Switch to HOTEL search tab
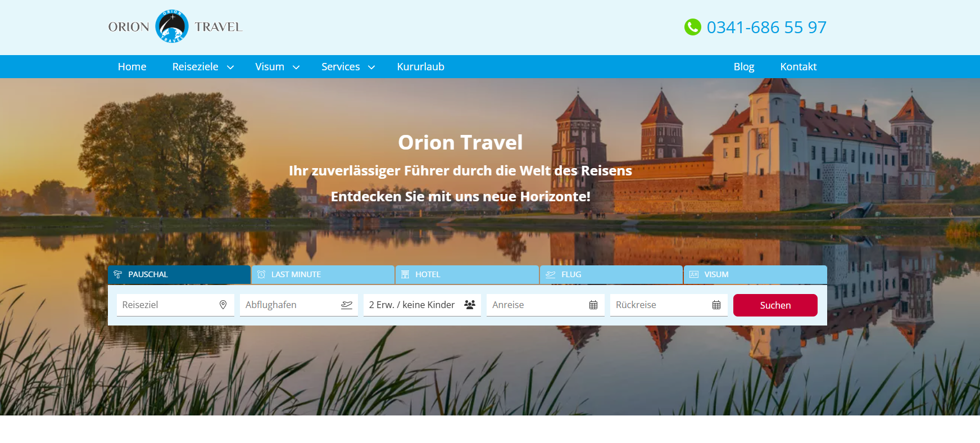 coord(467,274)
